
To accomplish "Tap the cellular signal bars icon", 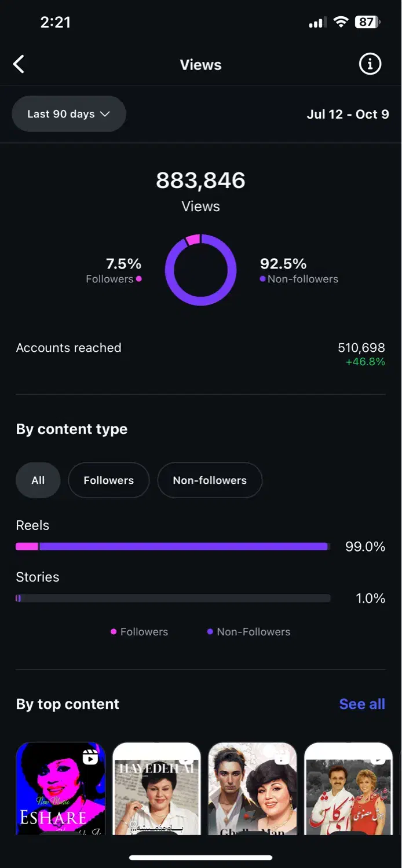I will click(316, 23).
